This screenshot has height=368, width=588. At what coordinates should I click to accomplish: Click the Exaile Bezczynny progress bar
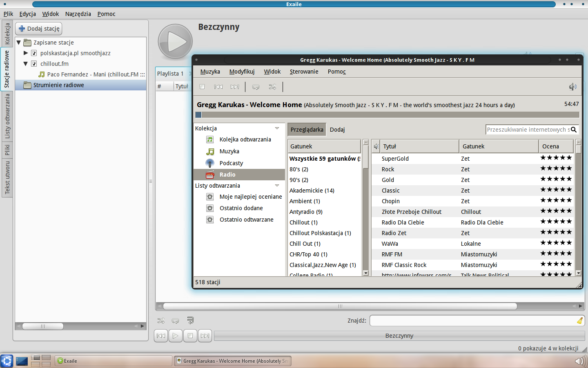[399, 336]
